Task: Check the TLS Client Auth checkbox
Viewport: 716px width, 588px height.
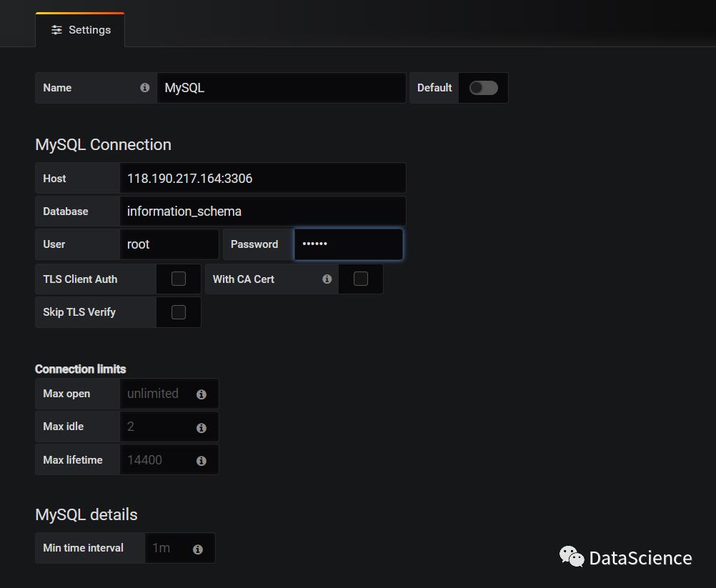Action: tap(179, 279)
